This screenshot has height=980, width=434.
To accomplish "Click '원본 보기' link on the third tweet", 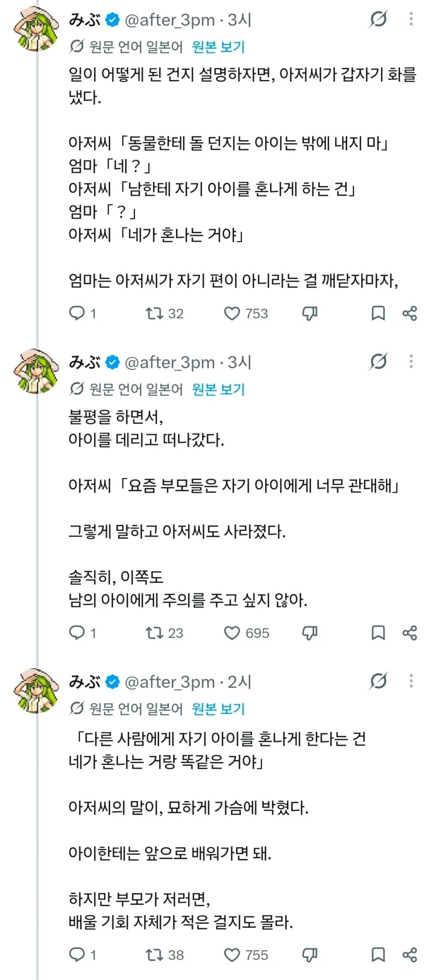I will (x=218, y=708).
